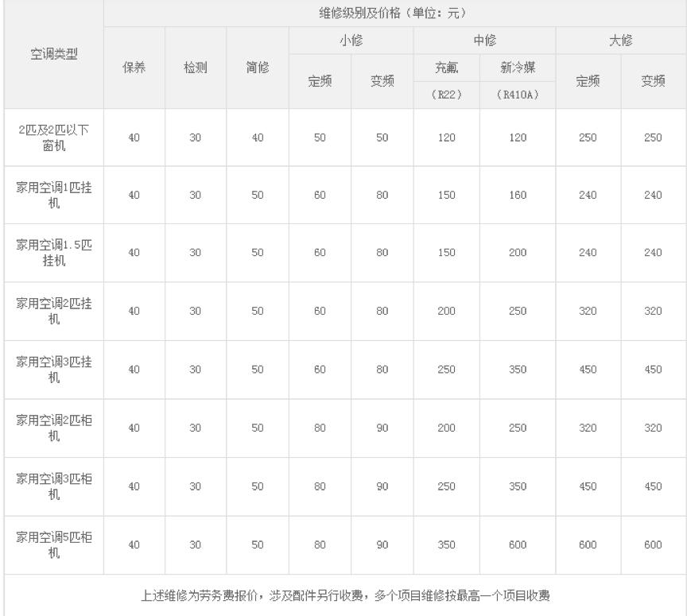Select the 家用空调3匹挂机 row label
This screenshot has height=616, width=687.
[49, 367]
